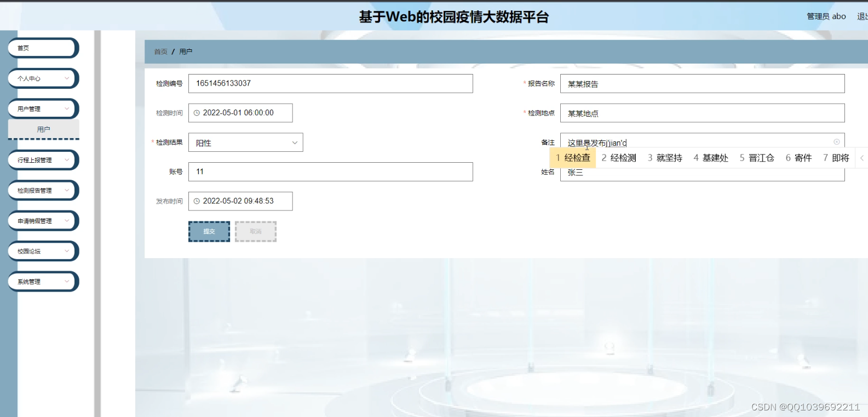Image resolution: width=868 pixels, height=417 pixels.
Task: Expand the 申请销假管理 menu
Action: [x=43, y=221]
